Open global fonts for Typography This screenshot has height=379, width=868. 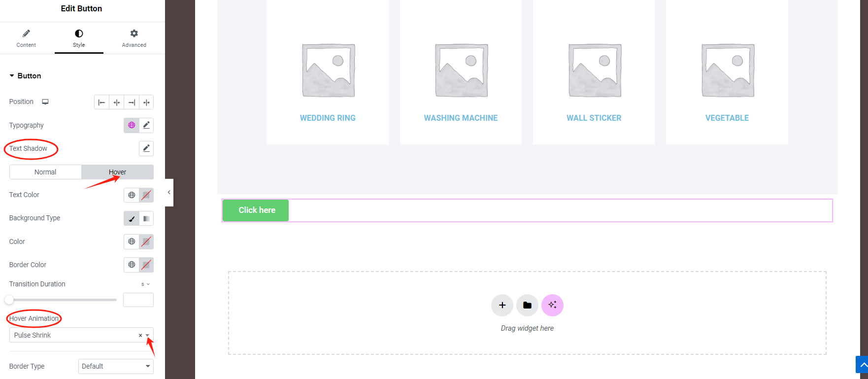[132, 125]
